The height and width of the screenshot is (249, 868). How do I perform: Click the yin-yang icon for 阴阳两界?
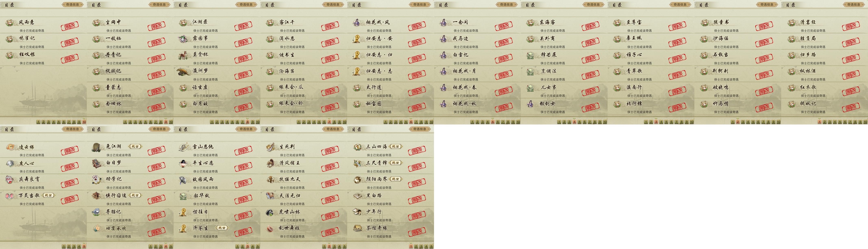[x=357, y=179]
